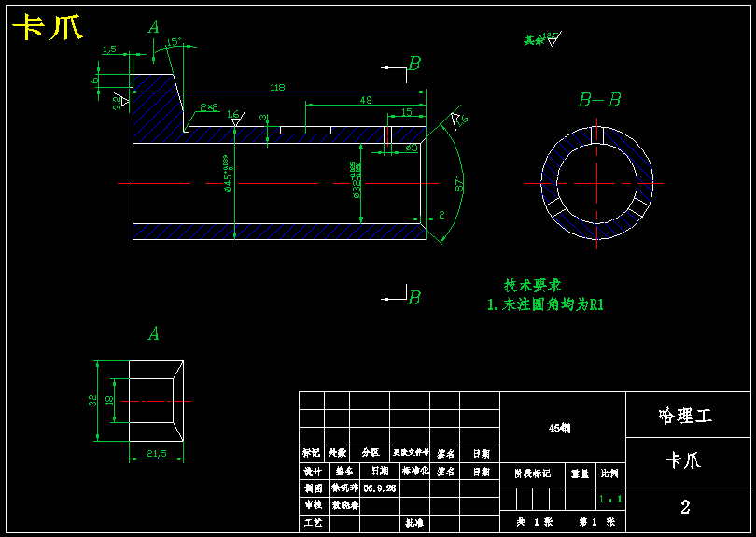The height and width of the screenshot is (537, 756).
Task: Select the ø3 hole dimension
Action: (x=411, y=148)
